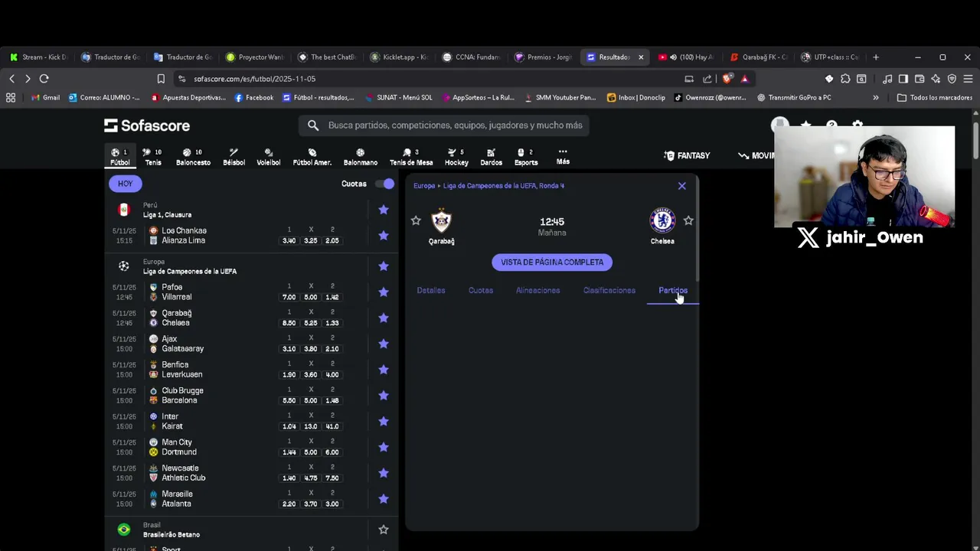The height and width of the screenshot is (551, 980).
Task: Toggle the browser sidebar panel icon
Action: [x=903, y=79]
